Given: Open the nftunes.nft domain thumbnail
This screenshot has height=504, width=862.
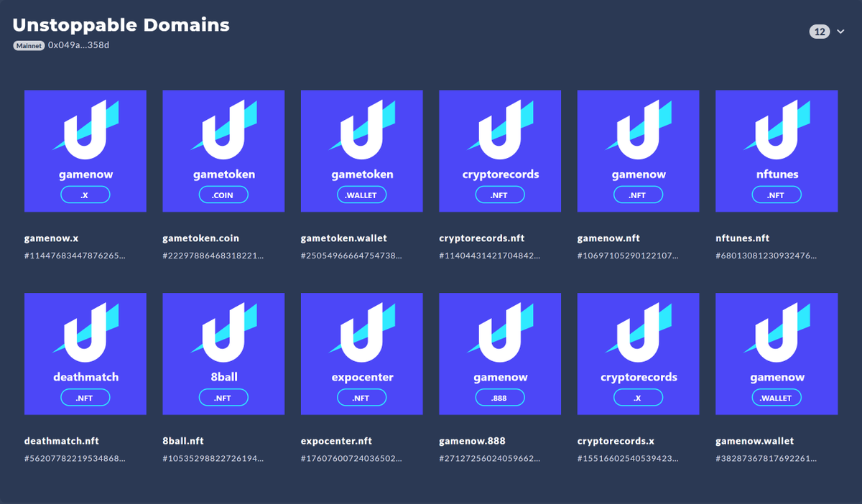Looking at the screenshot, I should pyautogui.click(x=777, y=151).
